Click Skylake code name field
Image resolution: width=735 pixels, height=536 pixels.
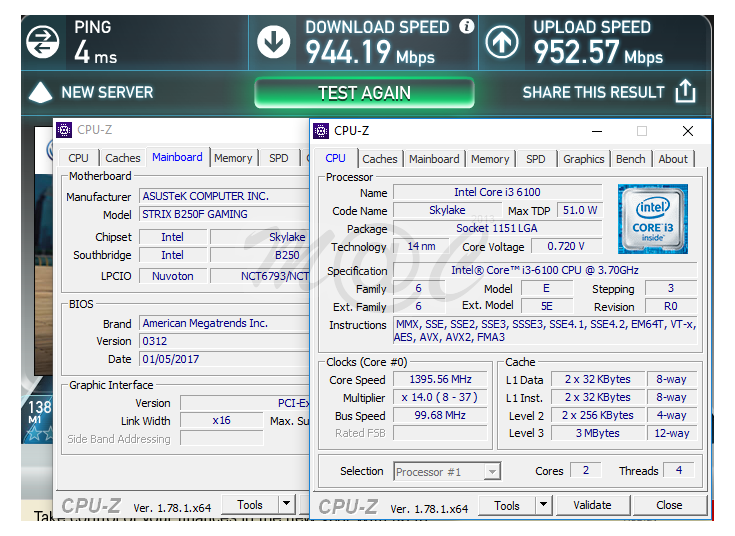447,210
